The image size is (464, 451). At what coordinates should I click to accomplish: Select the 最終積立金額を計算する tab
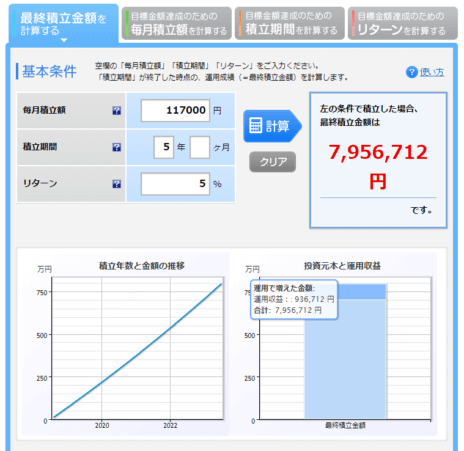click(63, 23)
